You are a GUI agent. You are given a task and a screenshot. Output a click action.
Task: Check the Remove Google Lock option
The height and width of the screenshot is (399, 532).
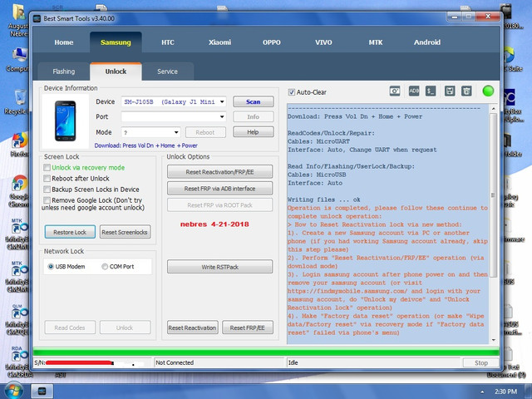[47, 200]
